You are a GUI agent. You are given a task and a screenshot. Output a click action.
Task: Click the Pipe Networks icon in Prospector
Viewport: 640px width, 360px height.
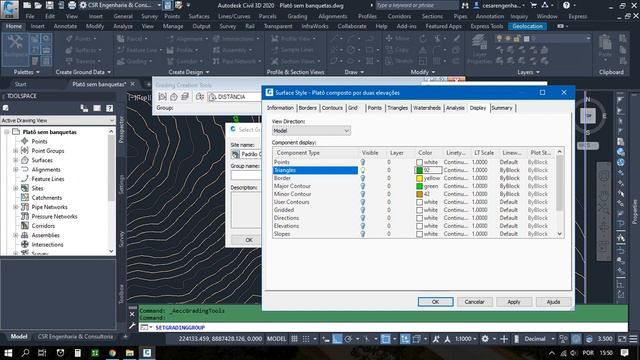click(x=25, y=207)
